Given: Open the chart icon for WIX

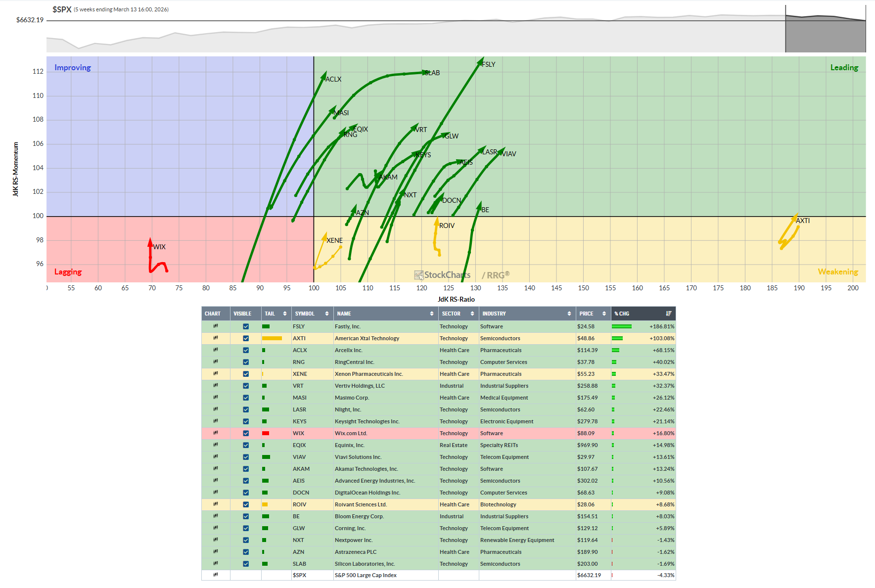Looking at the screenshot, I should 216,433.
